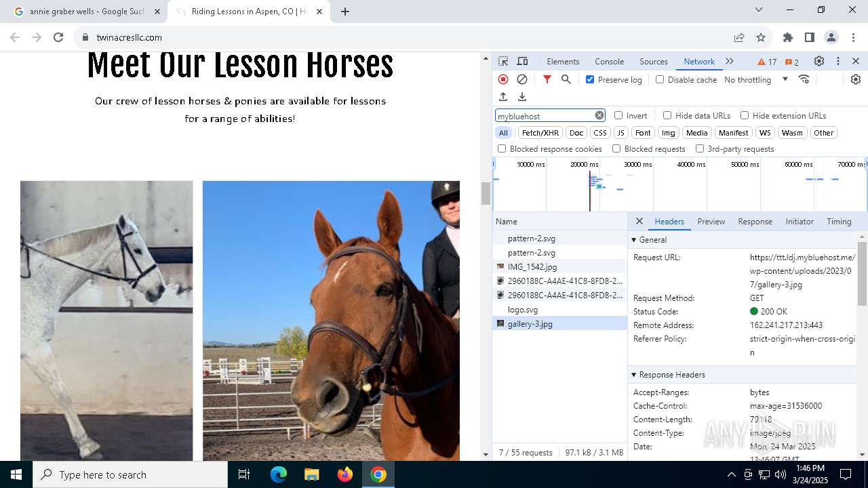Open DevTools settings gear
The image size is (868, 488).
click(x=819, y=61)
